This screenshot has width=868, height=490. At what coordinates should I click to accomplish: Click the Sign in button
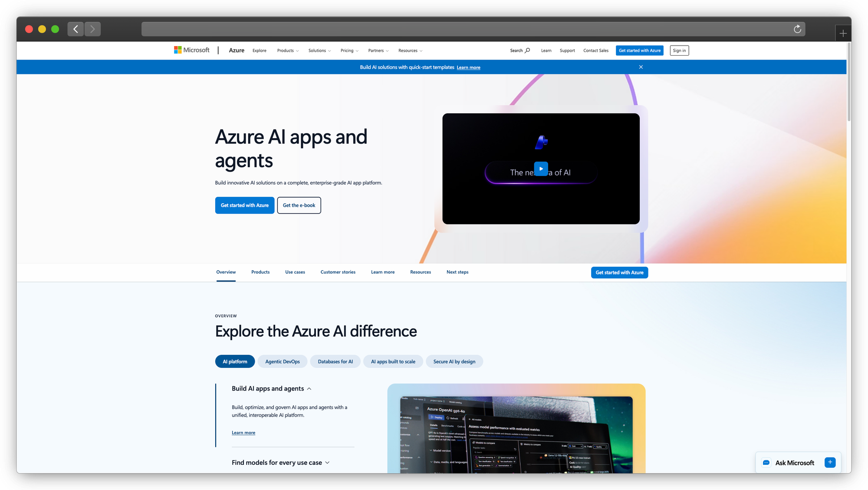click(679, 50)
